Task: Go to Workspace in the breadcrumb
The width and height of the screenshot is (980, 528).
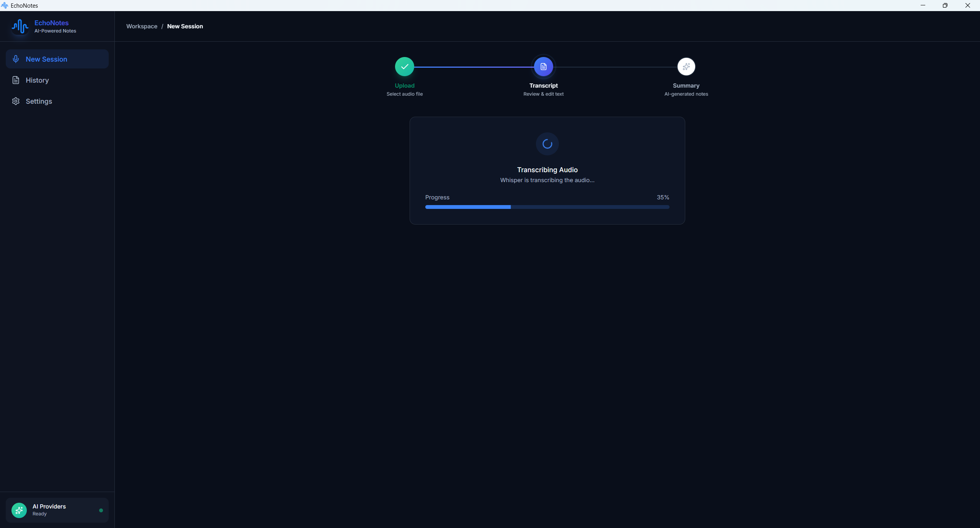Action: tap(142, 26)
